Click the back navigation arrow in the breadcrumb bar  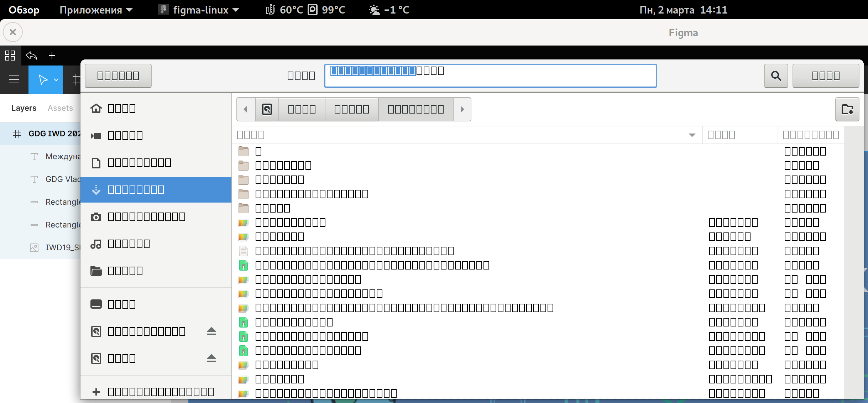click(x=245, y=109)
